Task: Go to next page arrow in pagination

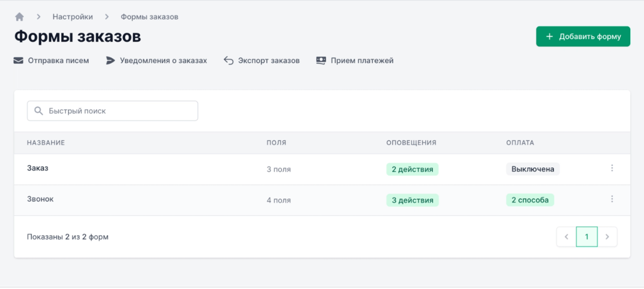Action: click(x=607, y=237)
